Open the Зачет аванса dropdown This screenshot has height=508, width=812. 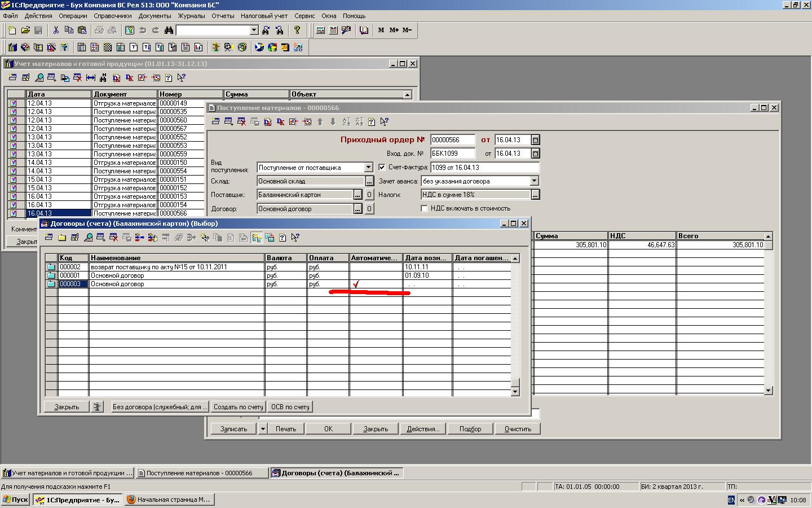tap(534, 181)
